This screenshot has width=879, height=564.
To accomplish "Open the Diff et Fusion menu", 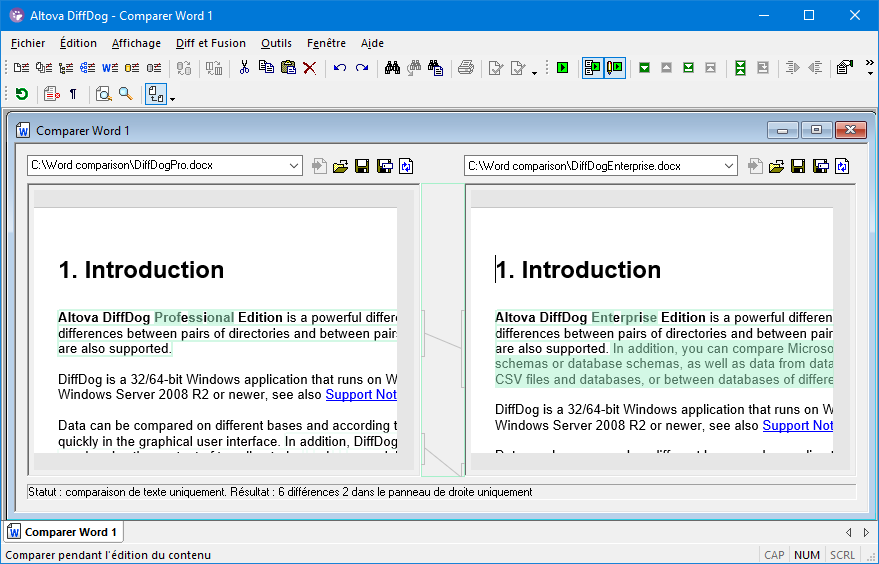I will [x=211, y=43].
